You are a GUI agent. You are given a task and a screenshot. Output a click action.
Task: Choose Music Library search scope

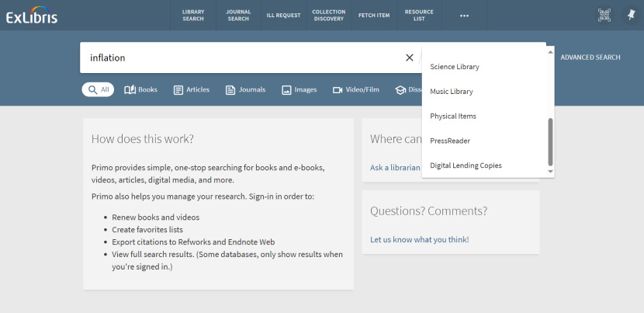(452, 92)
